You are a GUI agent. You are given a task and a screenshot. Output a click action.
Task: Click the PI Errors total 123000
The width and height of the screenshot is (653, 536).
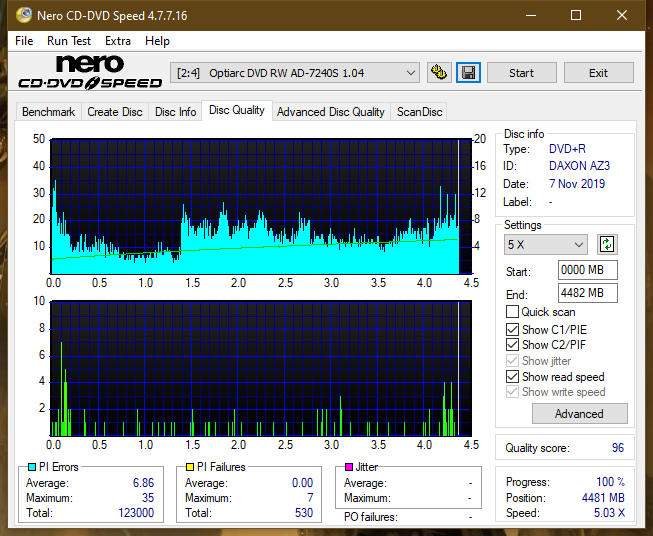[x=136, y=513]
